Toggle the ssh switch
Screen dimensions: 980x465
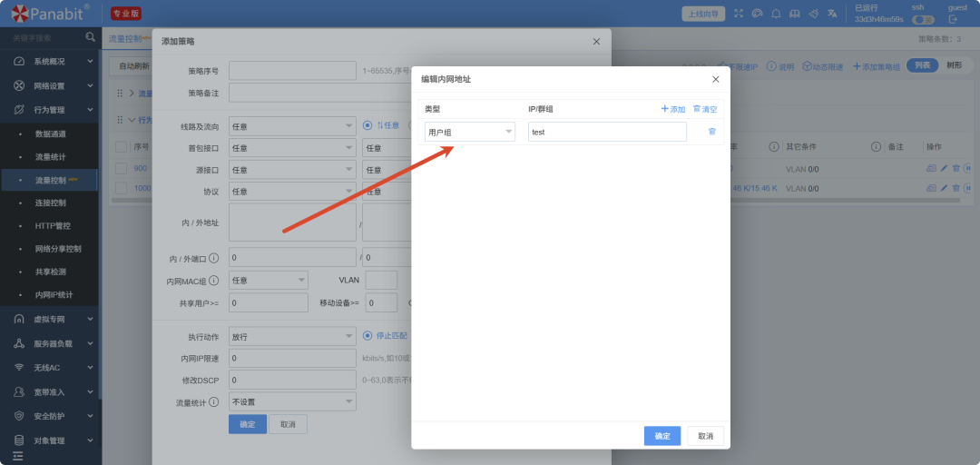(x=923, y=19)
